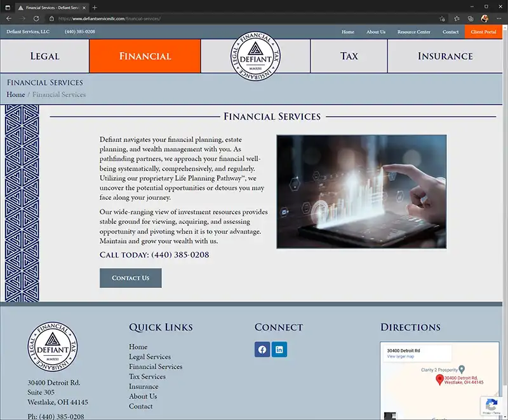
Task: Click View larger map link
Action: pos(401,357)
